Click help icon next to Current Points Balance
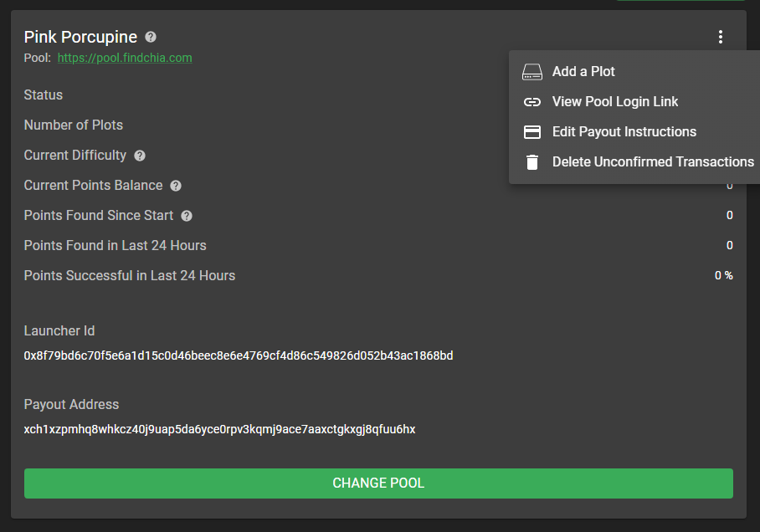The width and height of the screenshot is (760, 532). [176, 186]
